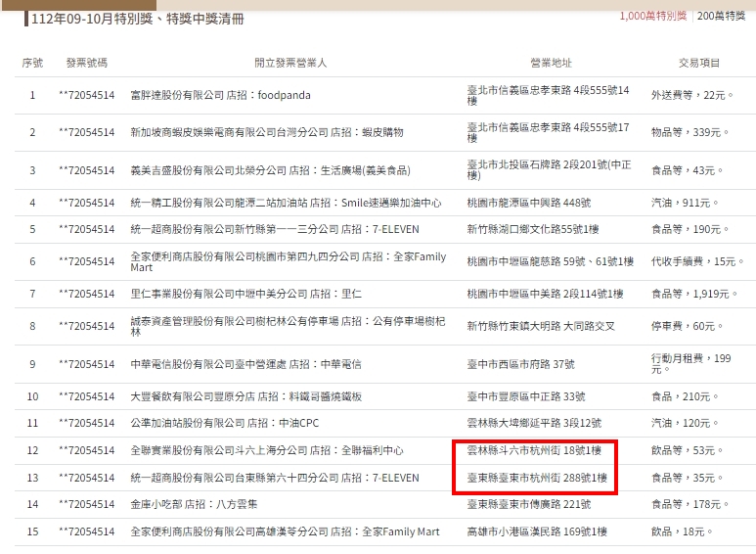The height and width of the screenshot is (554, 756).
Task: Select the 大豐餐飲 business name in row 10
Action: coord(245,396)
